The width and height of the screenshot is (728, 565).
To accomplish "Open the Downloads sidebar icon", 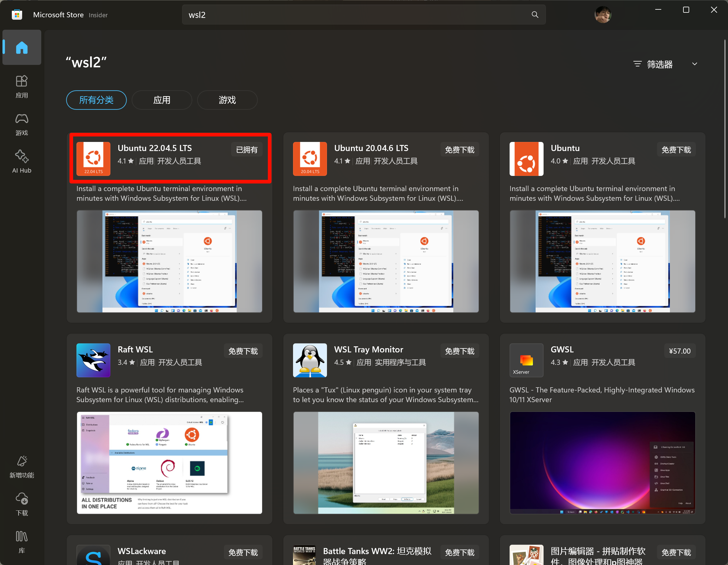I will coord(22,504).
